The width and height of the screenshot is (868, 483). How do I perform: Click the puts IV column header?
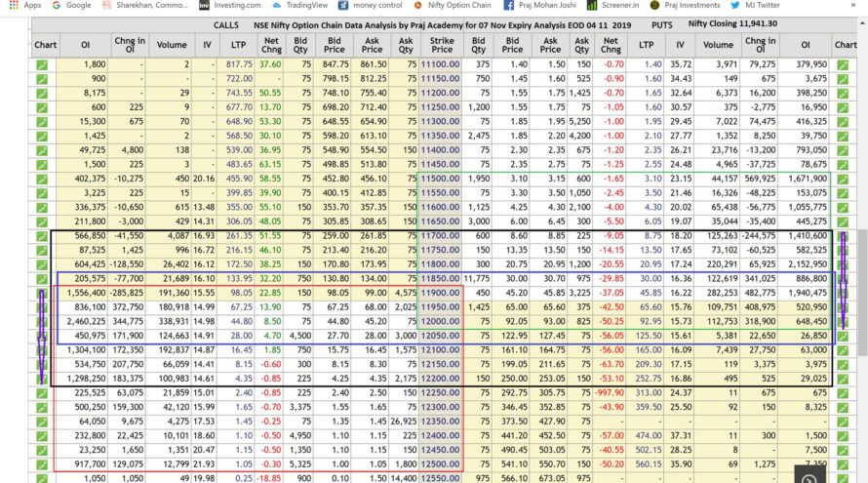pos(680,45)
